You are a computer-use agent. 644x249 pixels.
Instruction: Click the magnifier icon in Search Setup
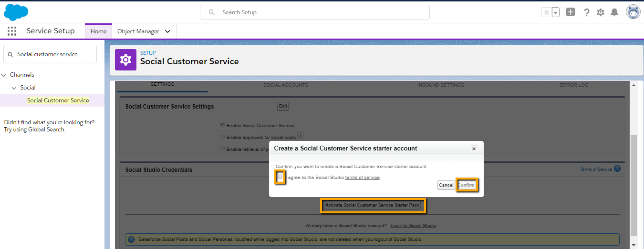pos(212,12)
